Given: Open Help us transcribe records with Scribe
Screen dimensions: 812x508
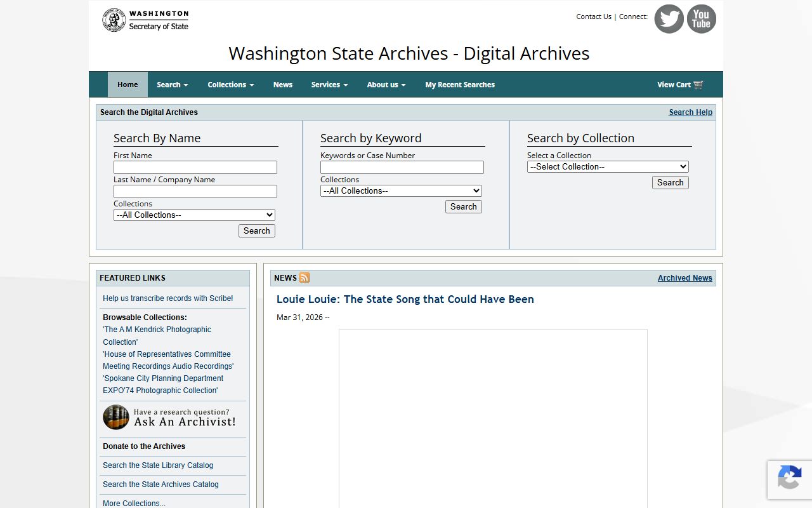Looking at the screenshot, I should (168, 298).
